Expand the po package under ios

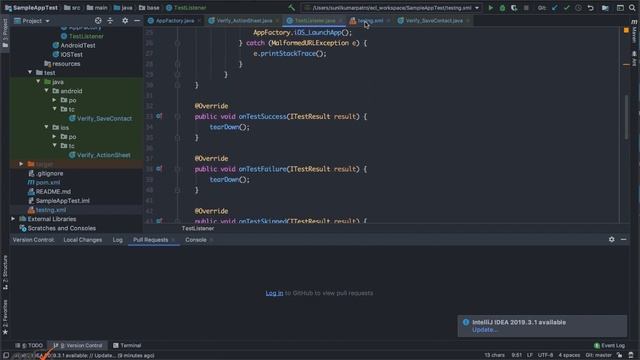tap(54, 136)
